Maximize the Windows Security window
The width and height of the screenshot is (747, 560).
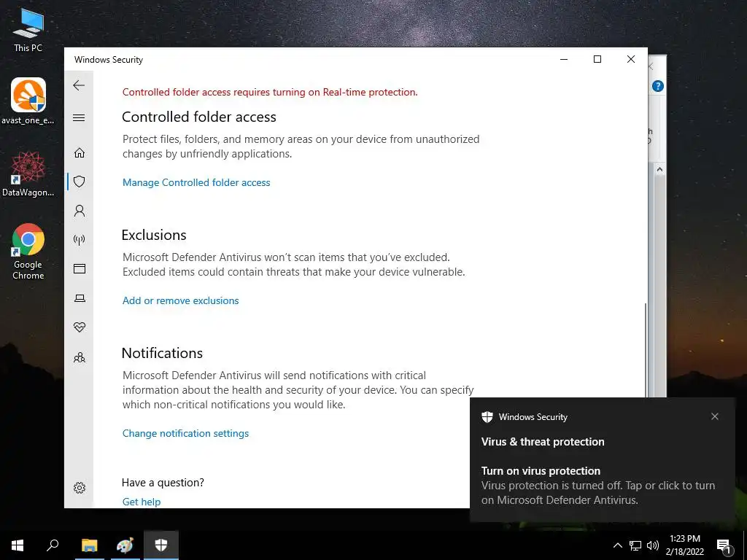(x=597, y=60)
